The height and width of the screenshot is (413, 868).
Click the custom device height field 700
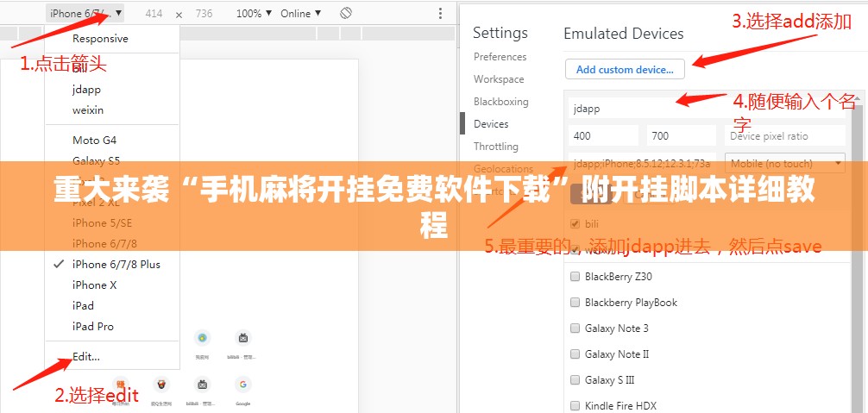click(682, 135)
